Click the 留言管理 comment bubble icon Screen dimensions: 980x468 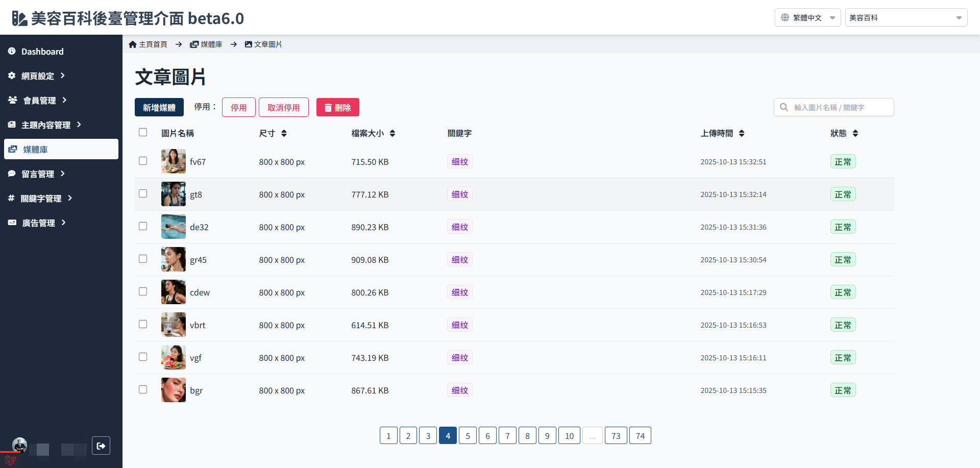(x=12, y=174)
